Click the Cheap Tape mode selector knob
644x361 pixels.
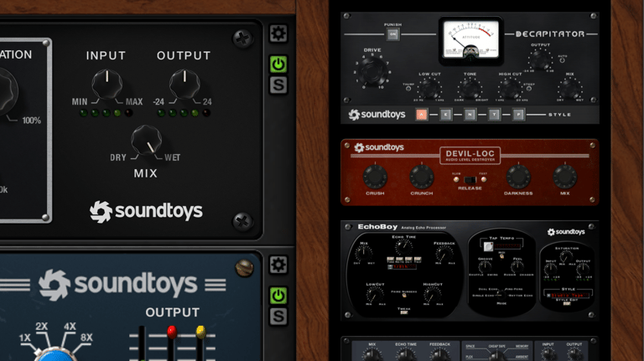[x=496, y=356]
